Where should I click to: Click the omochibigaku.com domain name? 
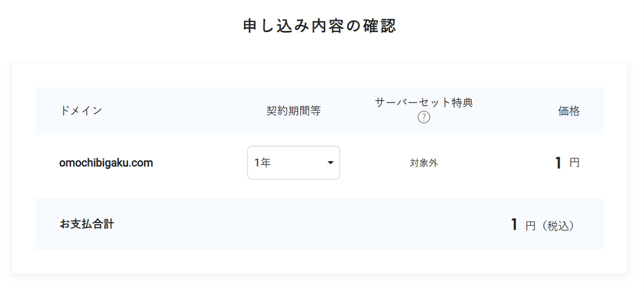click(106, 163)
